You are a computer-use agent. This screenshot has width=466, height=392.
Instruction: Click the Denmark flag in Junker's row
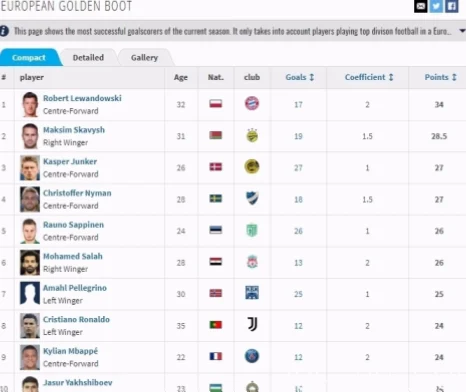click(x=216, y=167)
